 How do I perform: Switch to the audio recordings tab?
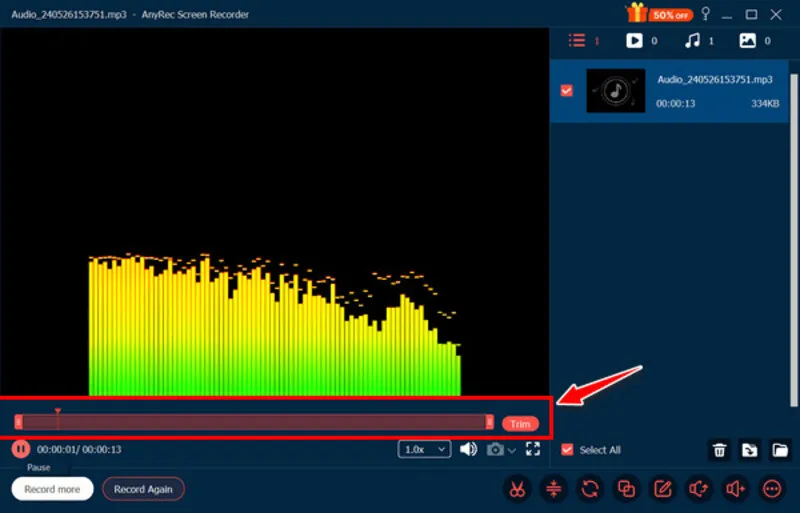point(691,41)
